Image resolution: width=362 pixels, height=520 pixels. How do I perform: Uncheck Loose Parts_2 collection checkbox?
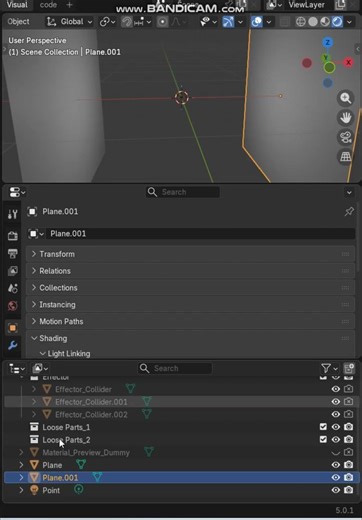point(323,439)
